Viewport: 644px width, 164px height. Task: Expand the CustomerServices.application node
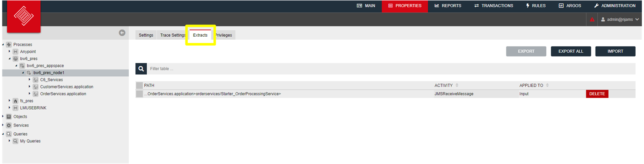(x=29, y=87)
